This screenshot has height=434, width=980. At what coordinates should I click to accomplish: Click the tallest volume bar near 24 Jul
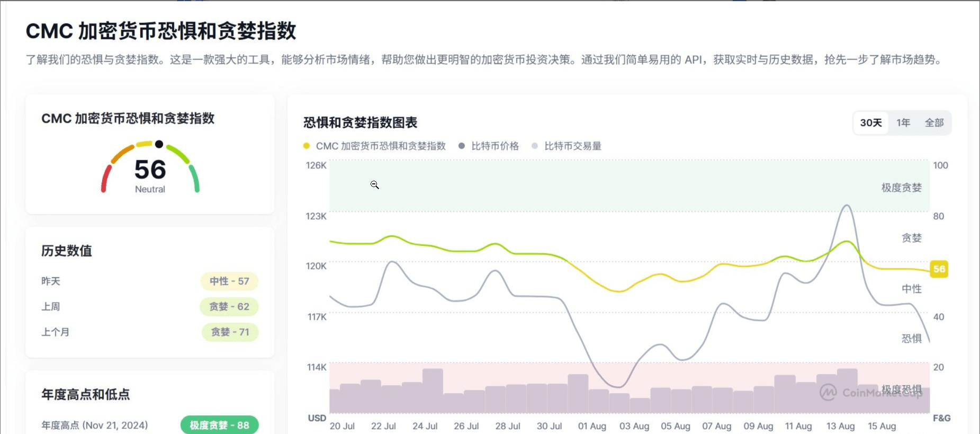[x=433, y=391]
